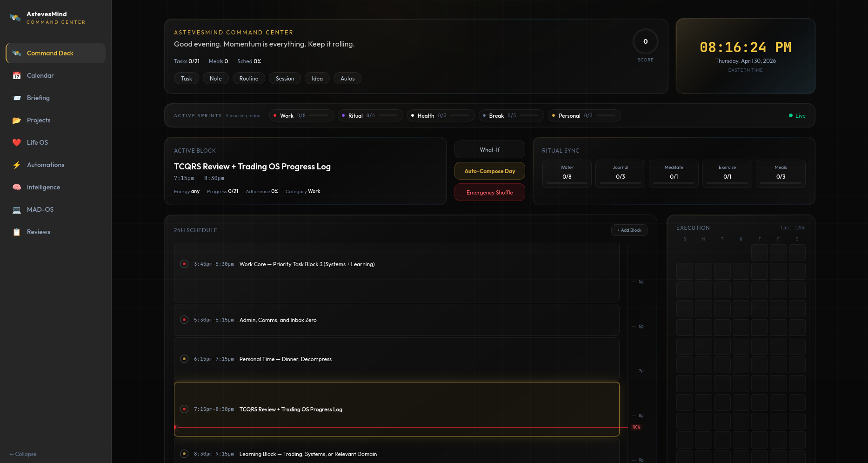Navigate to Projects
This screenshot has width=868, height=463.
(55, 120)
